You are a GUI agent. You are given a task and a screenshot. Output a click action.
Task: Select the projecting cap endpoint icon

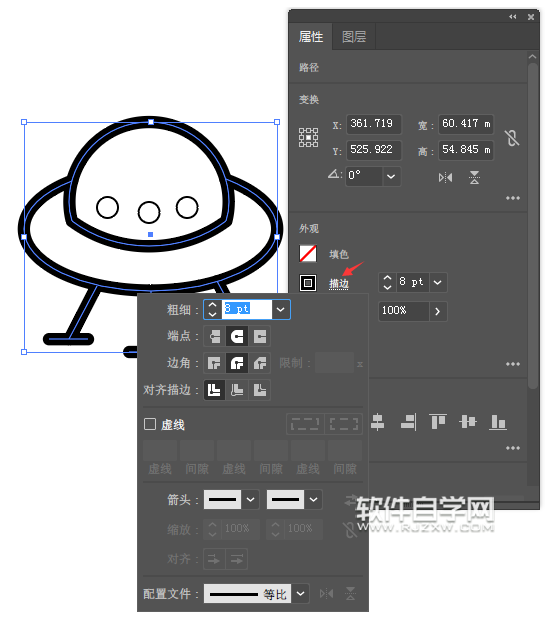(260, 336)
